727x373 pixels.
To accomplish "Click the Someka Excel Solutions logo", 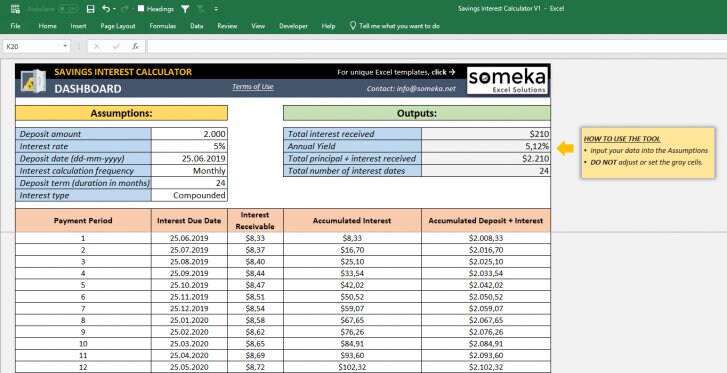I will click(507, 81).
